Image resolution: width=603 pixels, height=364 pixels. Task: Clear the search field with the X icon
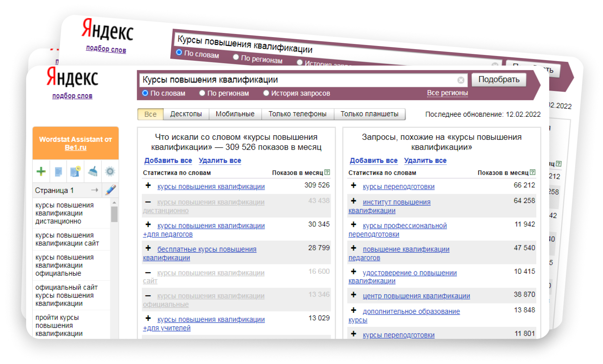coord(461,80)
